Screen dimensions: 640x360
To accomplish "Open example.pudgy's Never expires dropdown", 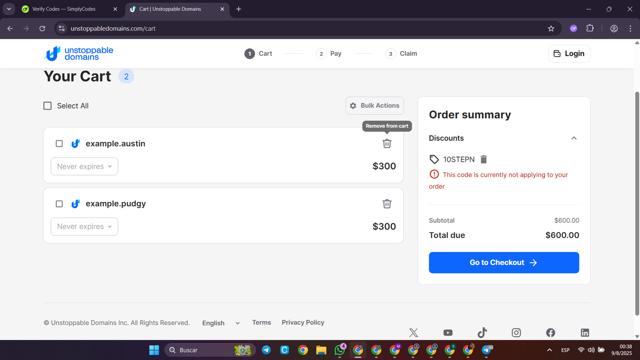I will pyautogui.click(x=84, y=227).
